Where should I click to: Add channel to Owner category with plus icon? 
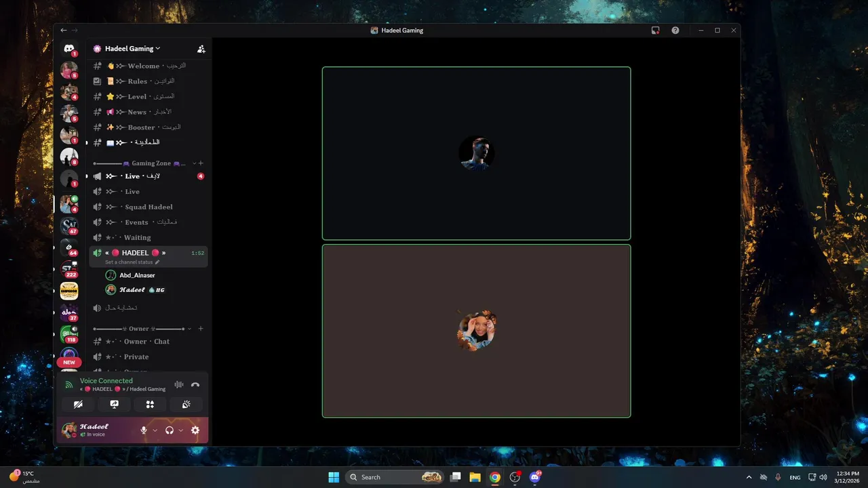(201, 329)
